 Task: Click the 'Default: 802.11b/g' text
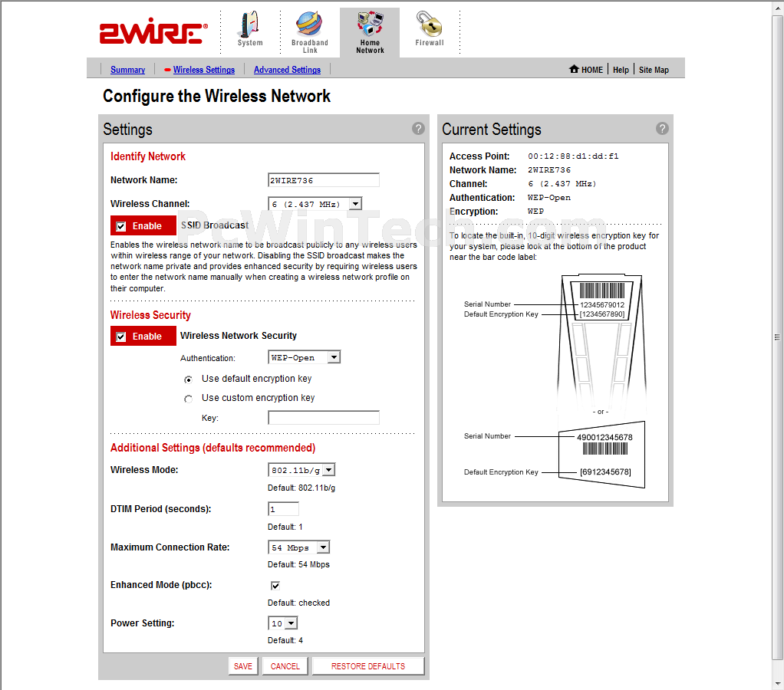(x=301, y=488)
